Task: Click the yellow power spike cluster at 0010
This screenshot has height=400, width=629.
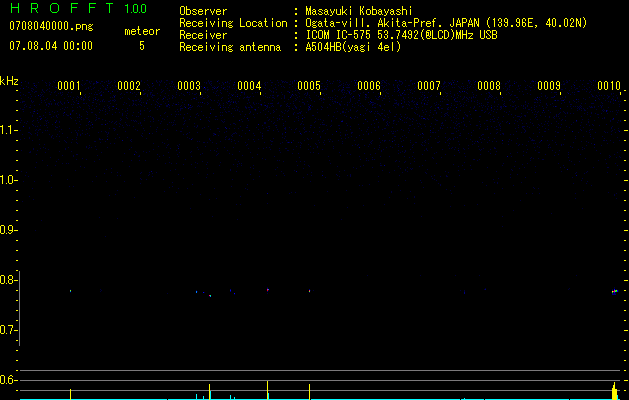Action: (614, 391)
